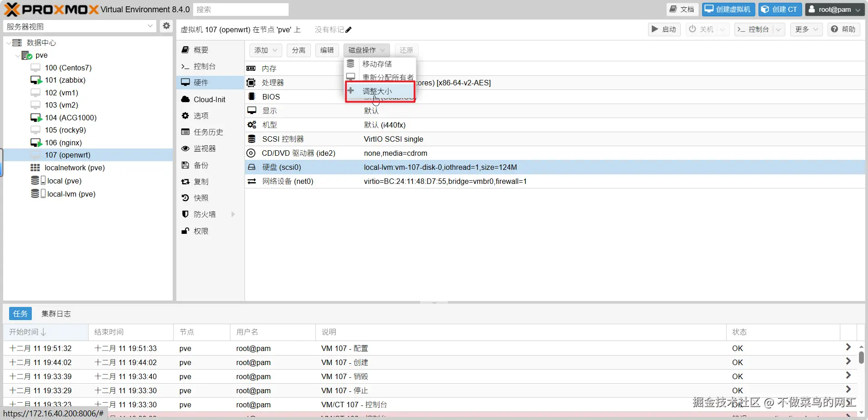The image size is (868, 420).
Task: Choose 移动存储 from the disk menu
Action: tap(380, 64)
